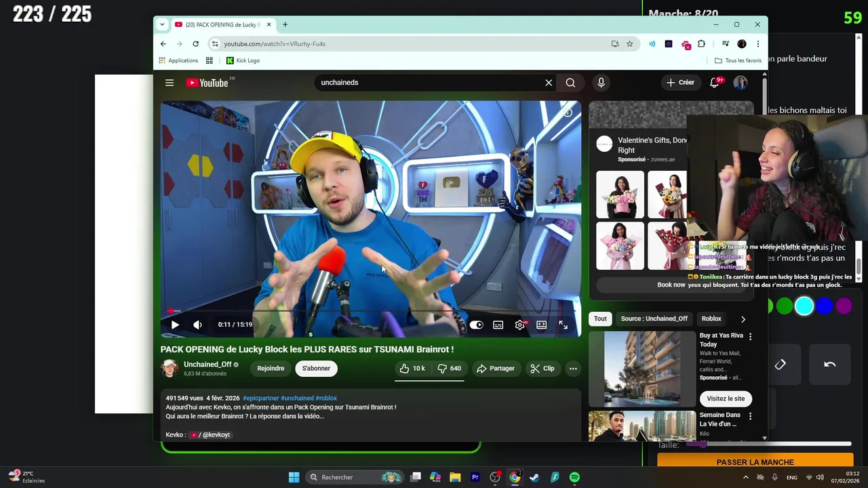Pick the cyan color swatch in game window
The height and width of the screenshot is (488, 868).
(804, 306)
